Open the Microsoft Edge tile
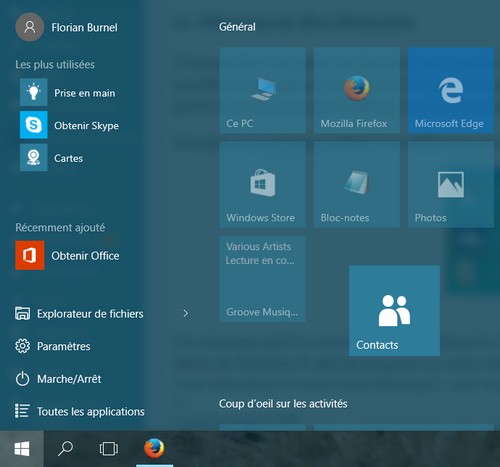This screenshot has width=500, height=467. coord(451,90)
